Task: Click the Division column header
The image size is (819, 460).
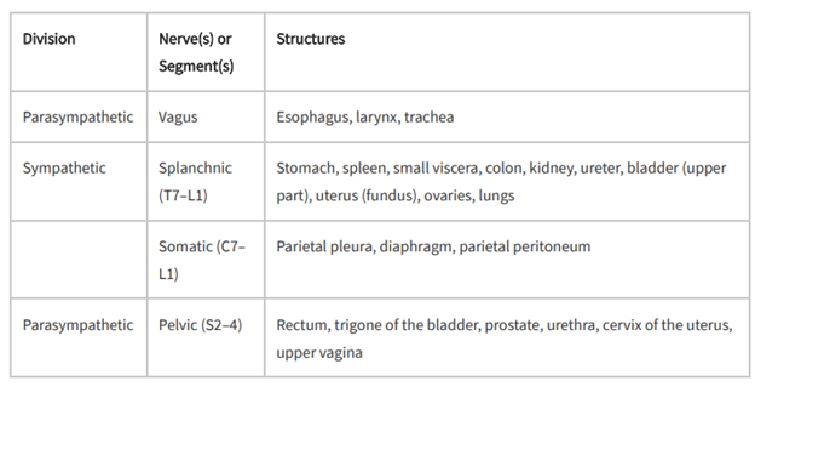Action: [49, 40]
